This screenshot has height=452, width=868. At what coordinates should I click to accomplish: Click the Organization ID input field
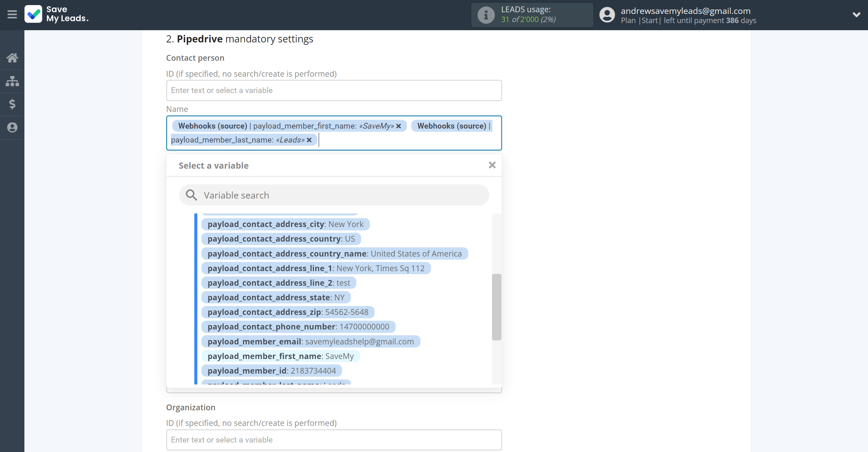point(334,440)
